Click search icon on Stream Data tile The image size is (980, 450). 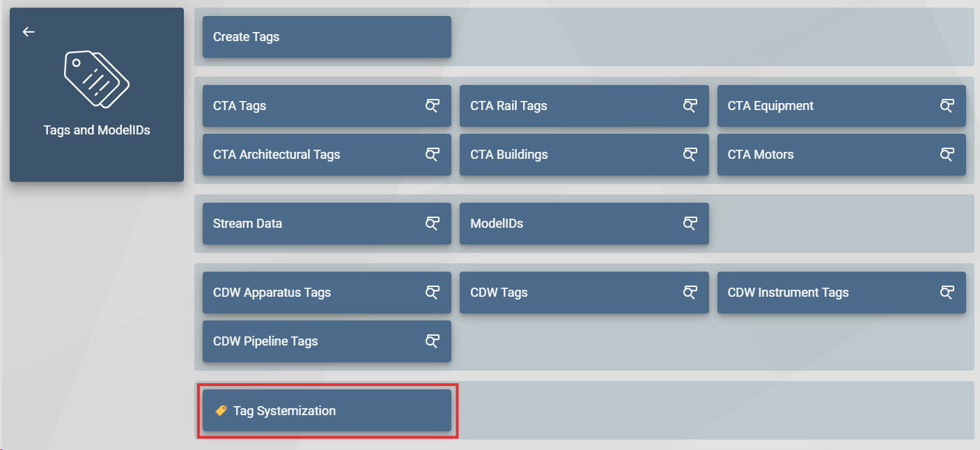point(433,224)
